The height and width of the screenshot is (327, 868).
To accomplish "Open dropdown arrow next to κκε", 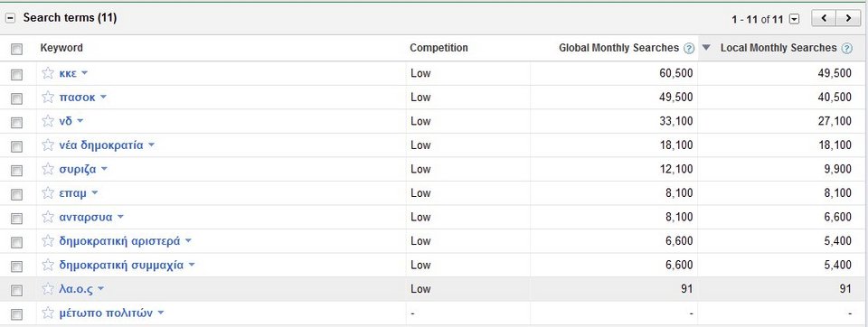I will click(x=84, y=73).
